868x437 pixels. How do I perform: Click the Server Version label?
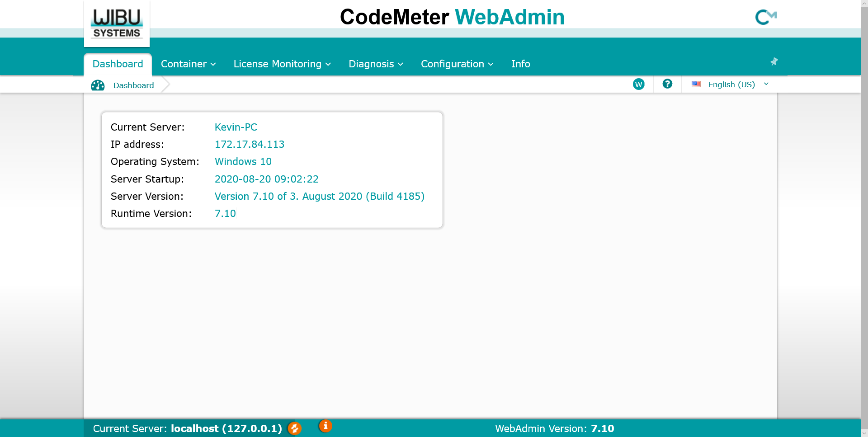(147, 196)
